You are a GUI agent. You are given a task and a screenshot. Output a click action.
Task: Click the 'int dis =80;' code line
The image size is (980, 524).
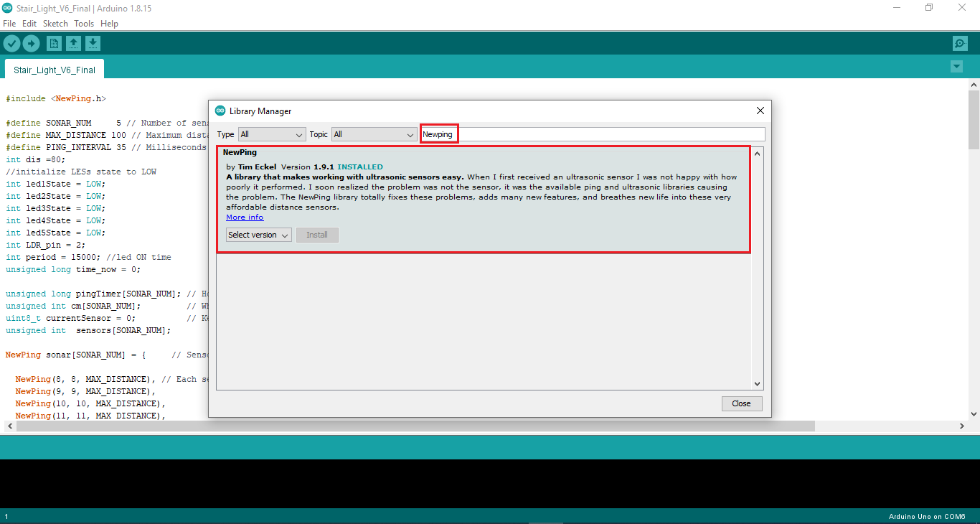click(35, 159)
